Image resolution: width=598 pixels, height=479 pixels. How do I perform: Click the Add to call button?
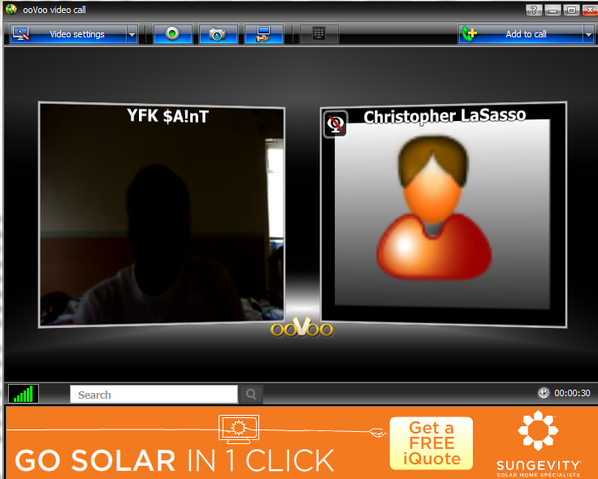pyautogui.click(x=521, y=34)
